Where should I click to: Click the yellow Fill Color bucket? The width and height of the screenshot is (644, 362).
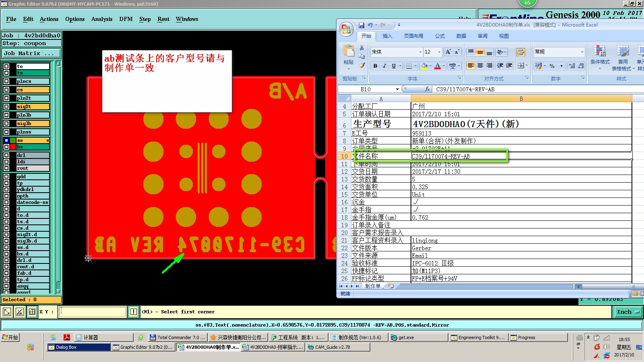click(424, 66)
